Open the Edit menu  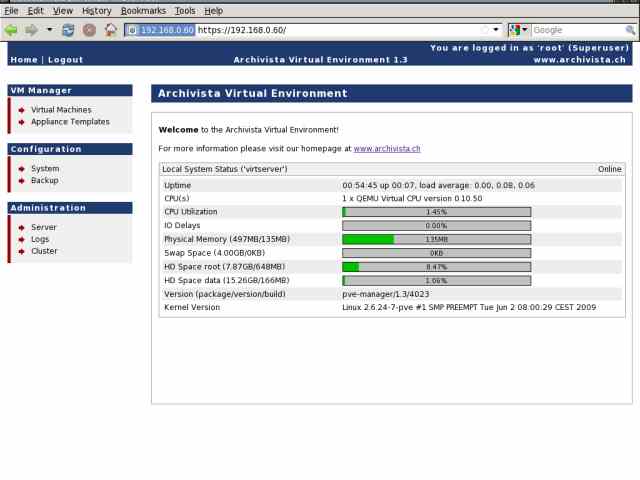36,11
